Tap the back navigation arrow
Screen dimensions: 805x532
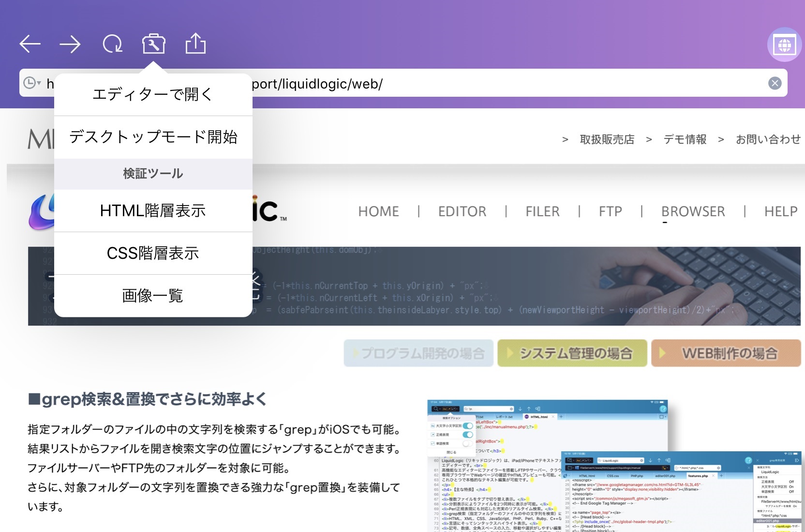pyautogui.click(x=30, y=44)
